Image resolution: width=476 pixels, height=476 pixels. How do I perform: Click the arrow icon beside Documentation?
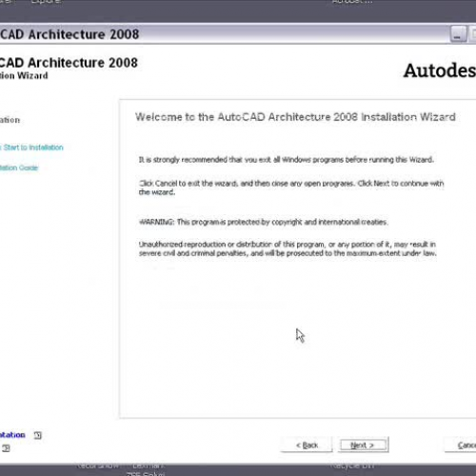pos(37,435)
